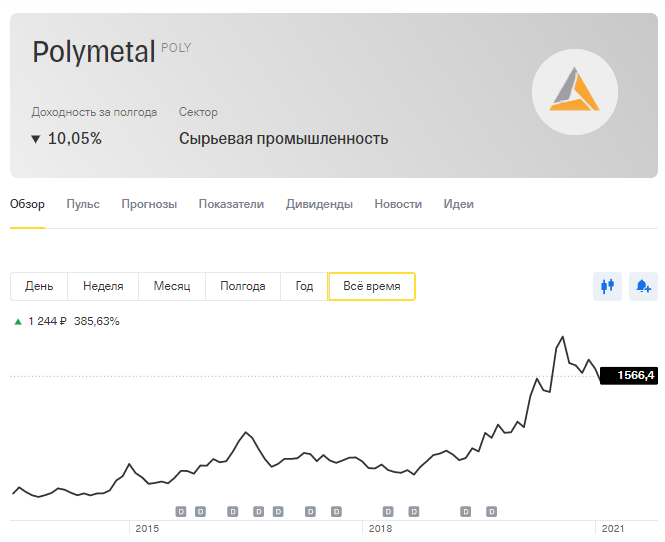Click the last dividend D marker
Viewport: 665px width, 542px height.
491,511
